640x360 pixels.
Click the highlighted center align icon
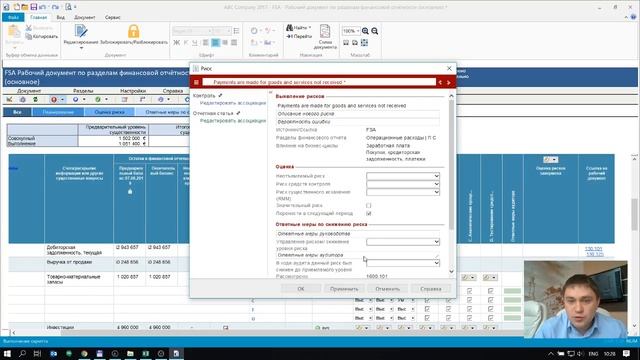pos(216,42)
